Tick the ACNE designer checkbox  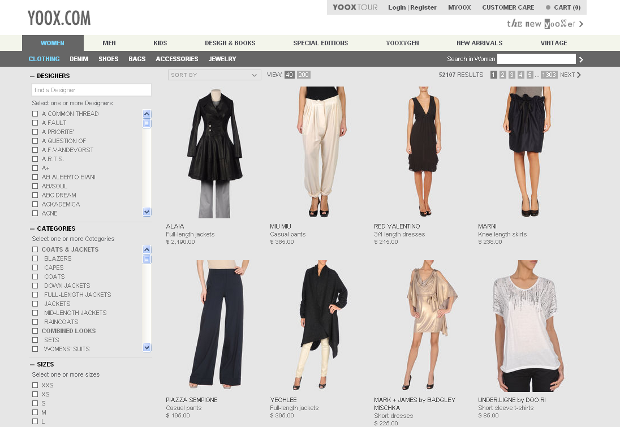[x=35, y=214]
